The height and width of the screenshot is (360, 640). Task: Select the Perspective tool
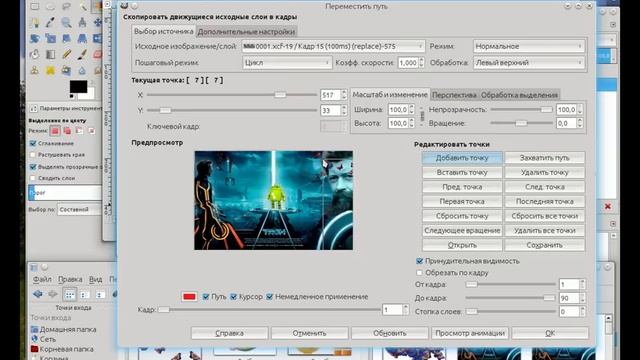point(82,38)
